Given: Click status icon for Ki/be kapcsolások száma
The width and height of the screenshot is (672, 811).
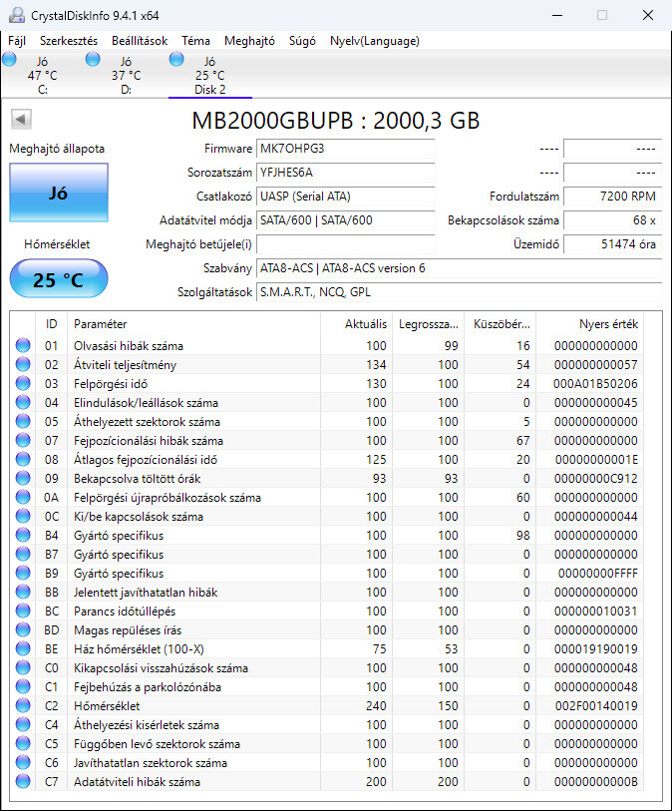Looking at the screenshot, I should click(23, 516).
